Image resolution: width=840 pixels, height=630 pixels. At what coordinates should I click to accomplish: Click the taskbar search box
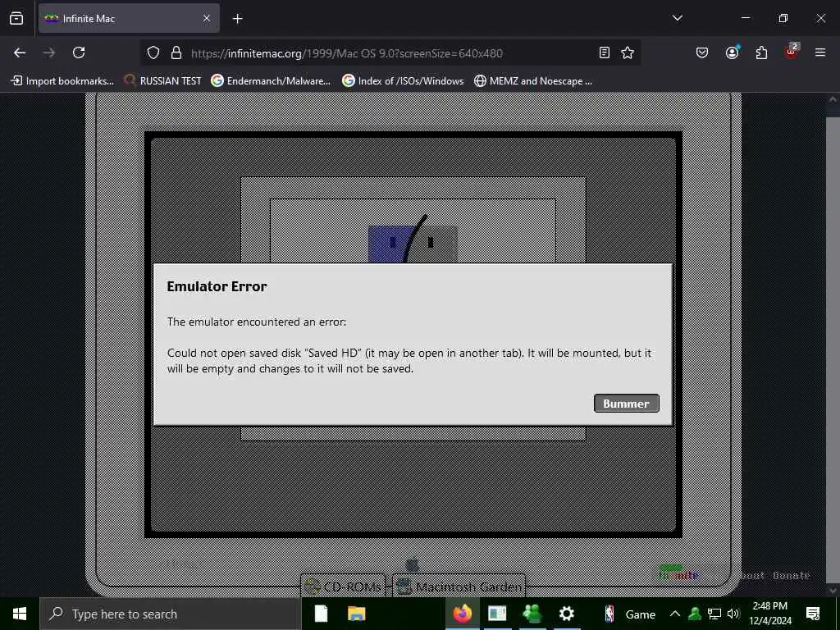[x=171, y=614]
